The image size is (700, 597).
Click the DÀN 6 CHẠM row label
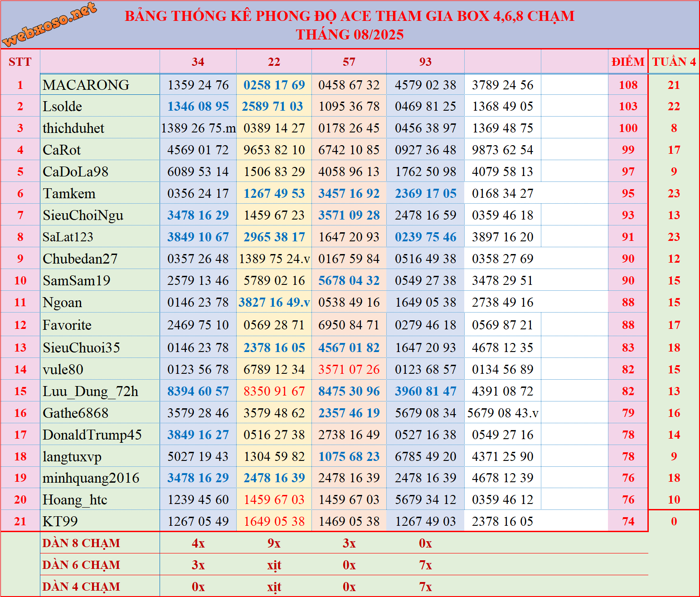81,565
